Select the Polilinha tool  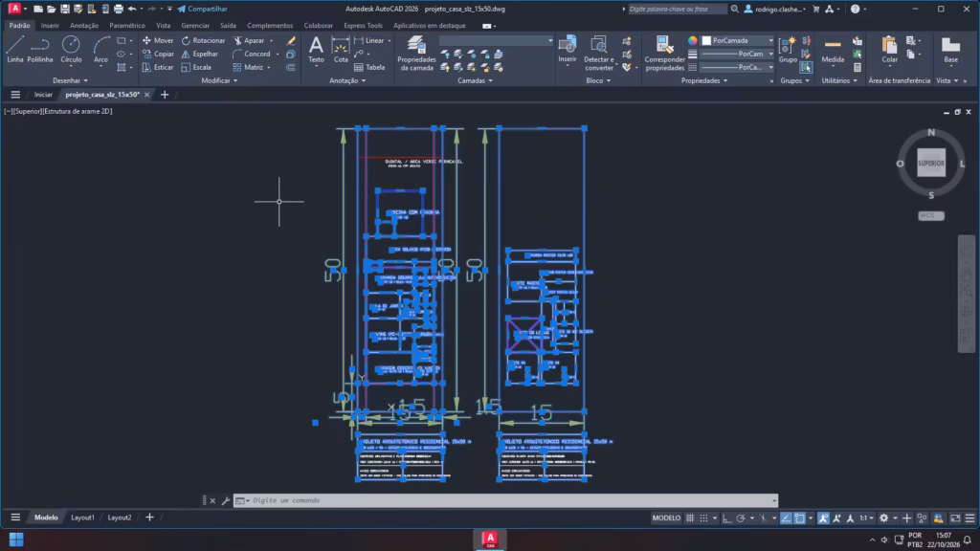pyautogui.click(x=40, y=50)
